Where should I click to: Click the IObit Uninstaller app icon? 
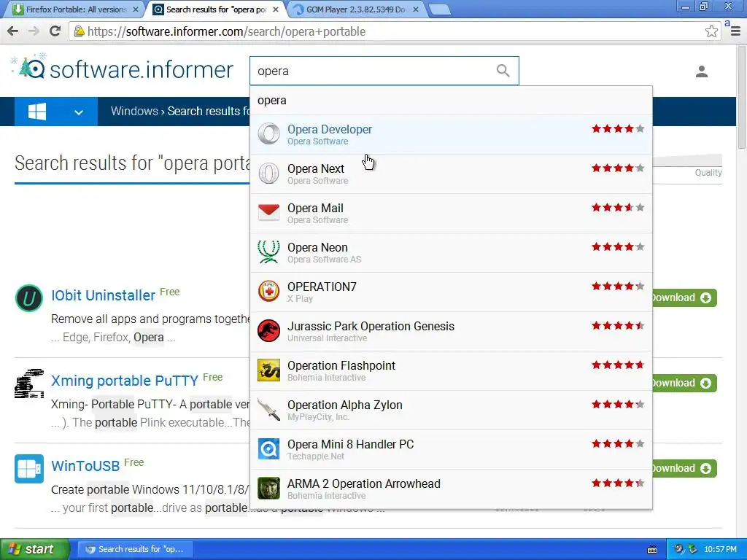[29, 298]
